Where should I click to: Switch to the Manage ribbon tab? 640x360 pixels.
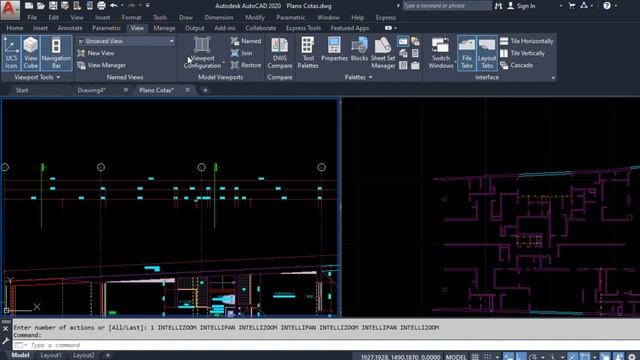click(164, 28)
